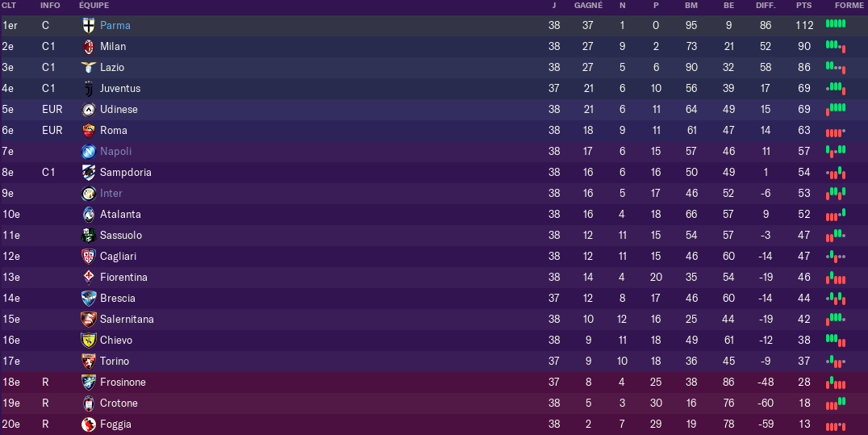Viewport: 868px width, 435px height.
Task: Sort by the GAGNÉ column header
Action: [x=588, y=6]
